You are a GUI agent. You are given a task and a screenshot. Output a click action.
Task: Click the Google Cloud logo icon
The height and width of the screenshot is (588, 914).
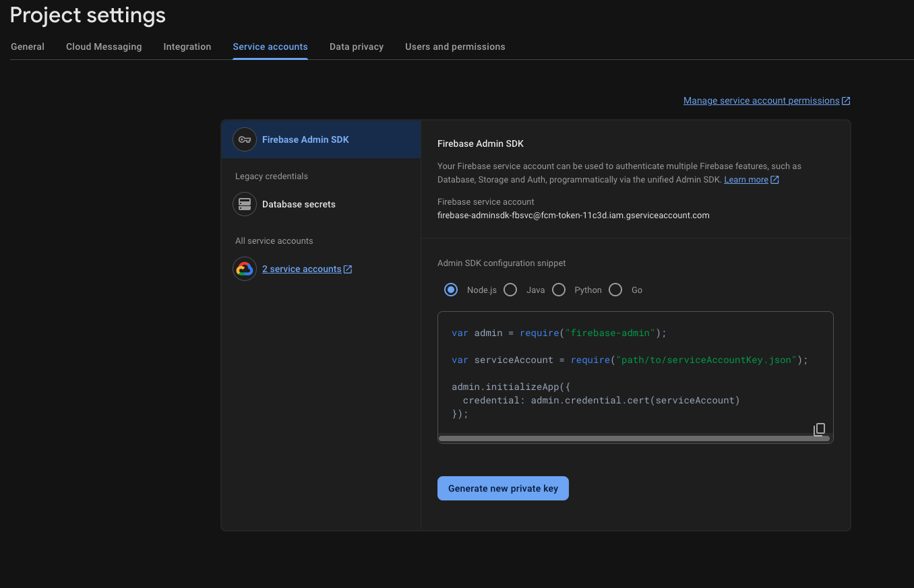click(x=245, y=269)
